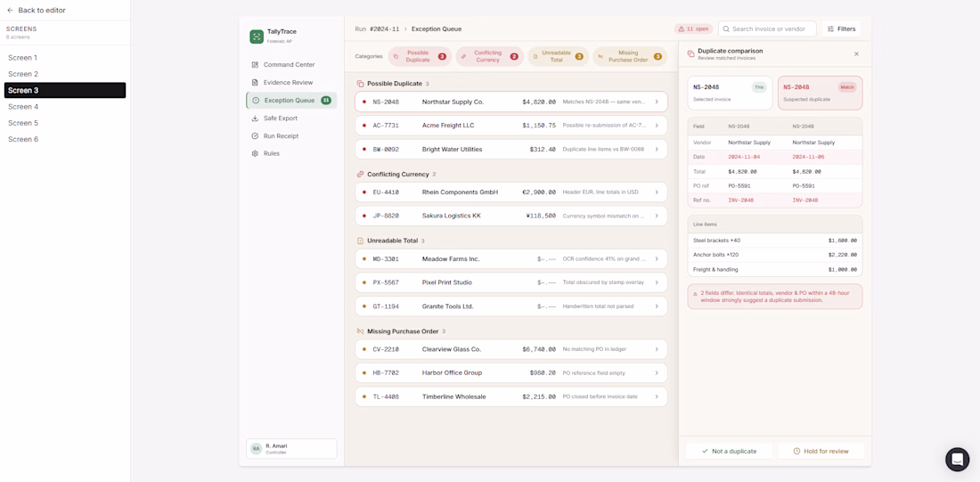Go to Safe Export page
The width and height of the screenshot is (980, 482).
[x=291, y=118]
